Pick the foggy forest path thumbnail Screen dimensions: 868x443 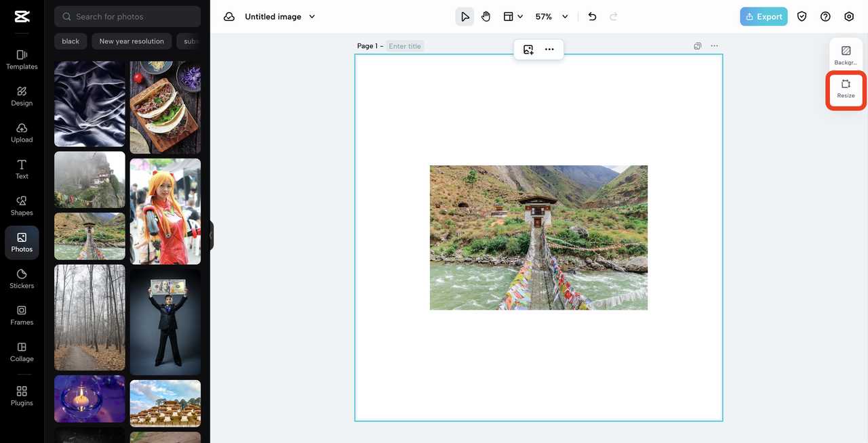tap(90, 318)
